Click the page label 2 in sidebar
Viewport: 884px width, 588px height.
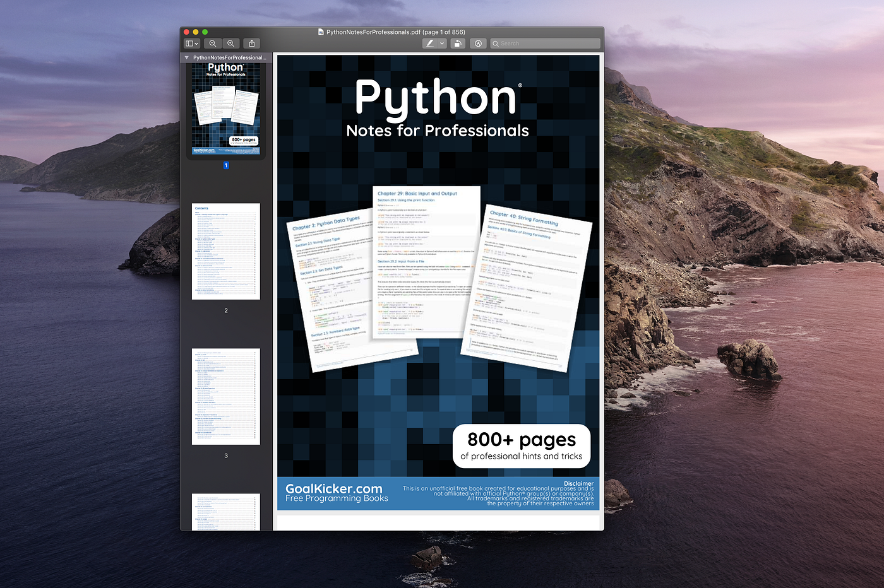click(226, 310)
